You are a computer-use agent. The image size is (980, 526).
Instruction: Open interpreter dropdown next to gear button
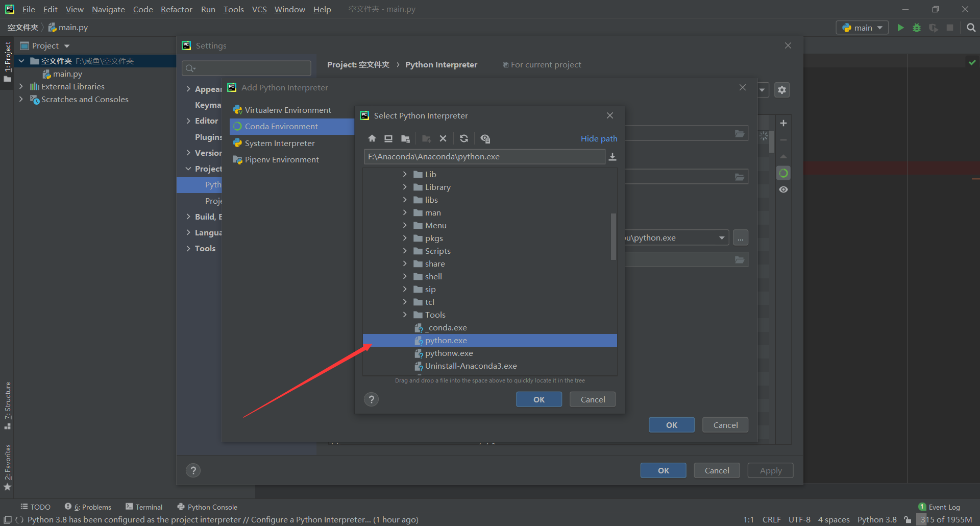pyautogui.click(x=762, y=90)
